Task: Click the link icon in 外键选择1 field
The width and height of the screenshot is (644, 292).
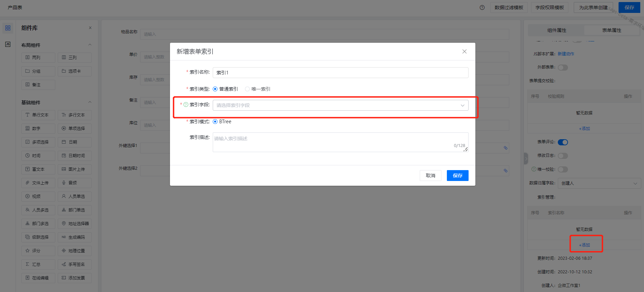Action: click(505, 148)
